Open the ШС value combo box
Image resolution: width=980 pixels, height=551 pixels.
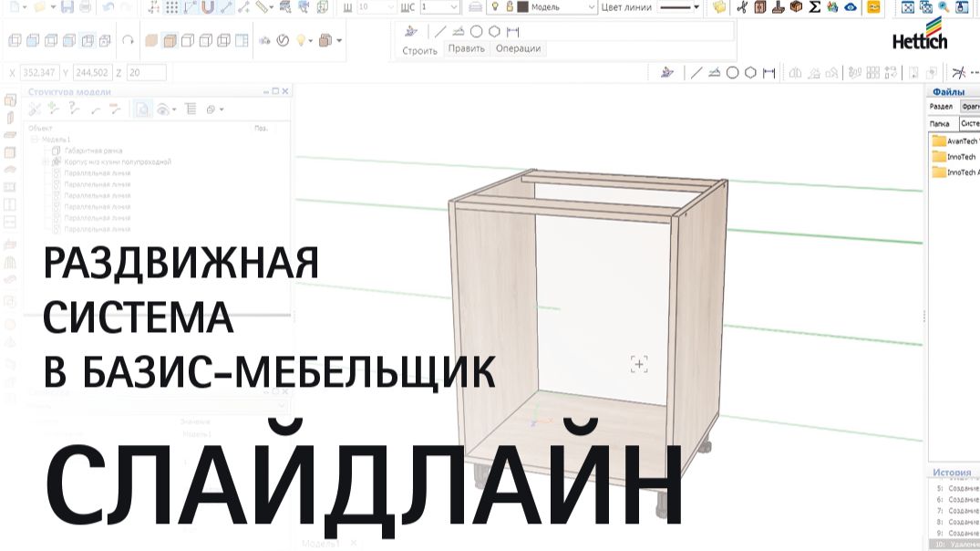coord(440,7)
